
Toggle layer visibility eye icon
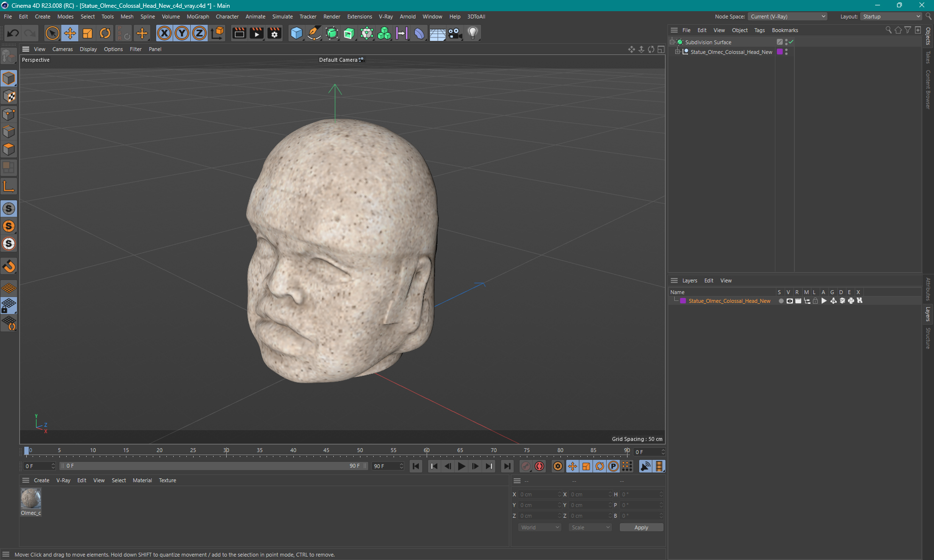pyautogui.click(x=790, y=301)
